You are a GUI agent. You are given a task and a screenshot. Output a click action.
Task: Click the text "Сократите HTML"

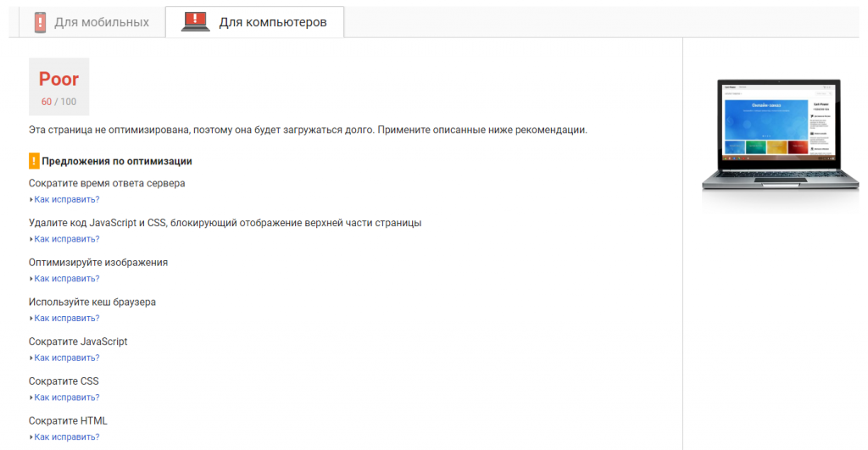(x=68, y=420)
